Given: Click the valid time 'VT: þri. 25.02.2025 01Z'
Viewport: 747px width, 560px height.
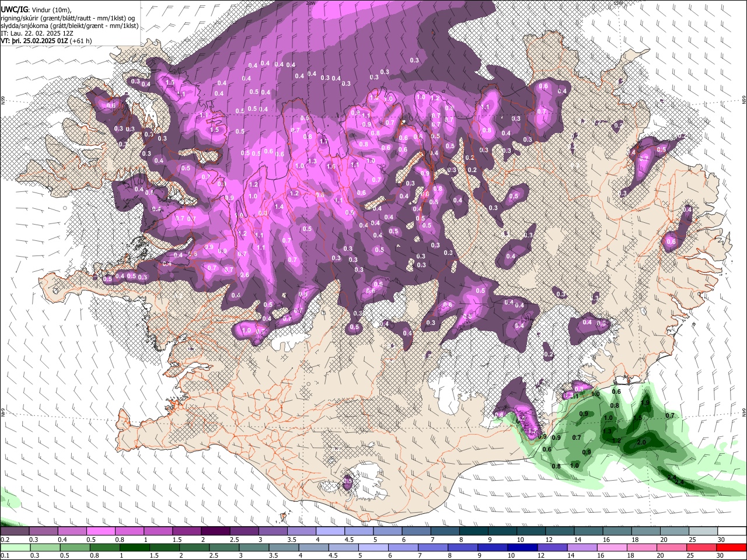Looking at the screenshot, I should [x=34, y=41].
